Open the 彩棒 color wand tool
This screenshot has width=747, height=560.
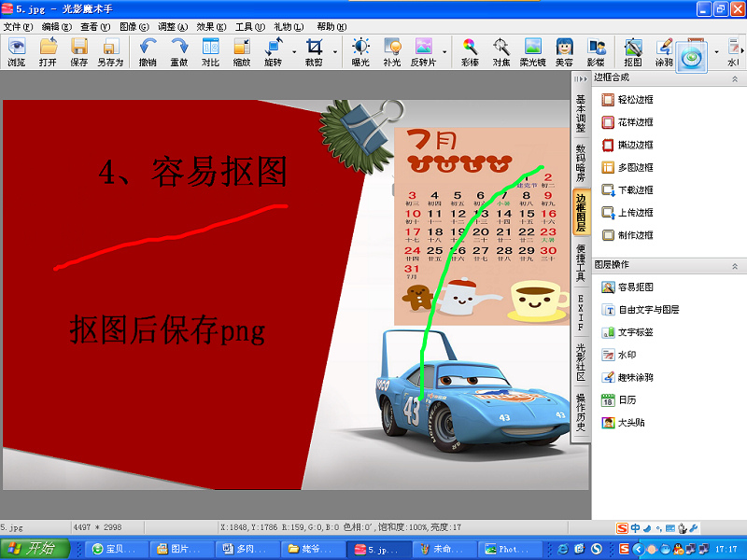[471, 51]
